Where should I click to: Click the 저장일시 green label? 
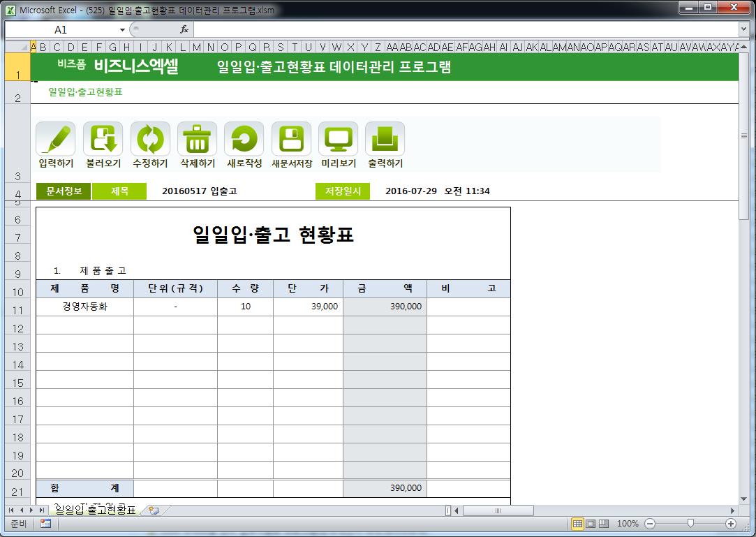tap(343, 191)
